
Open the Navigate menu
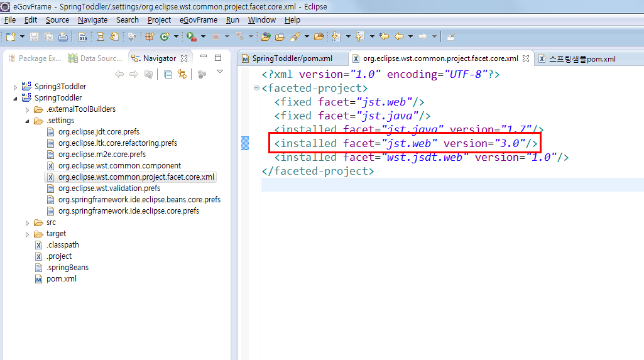[x=92, y=19]
